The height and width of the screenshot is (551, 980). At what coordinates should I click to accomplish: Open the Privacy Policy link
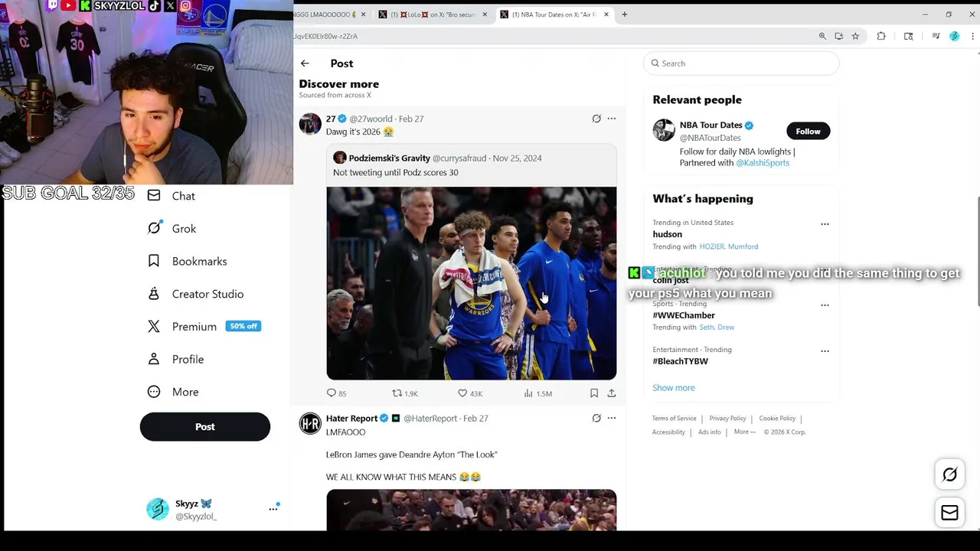click(727, 419)
